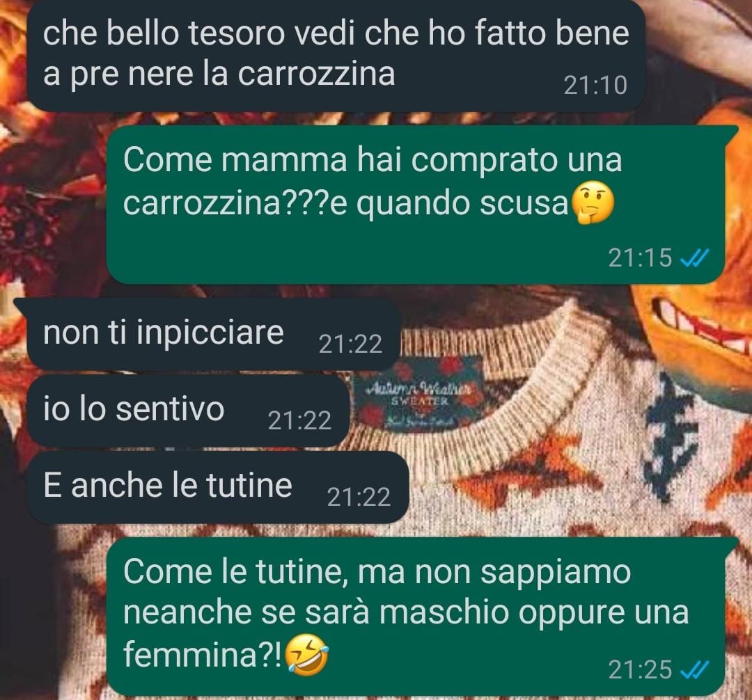Image resolution: width=752 pixels, height=700 pixels.
Task: Select the 'E anche le tutine' message
Action: (218, 487)
